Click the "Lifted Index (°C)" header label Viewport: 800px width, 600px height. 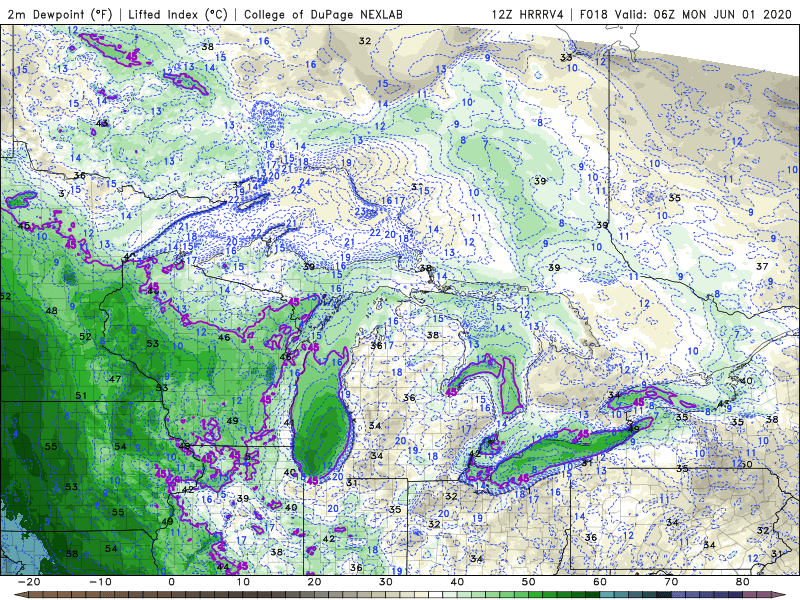coord(178,14)
